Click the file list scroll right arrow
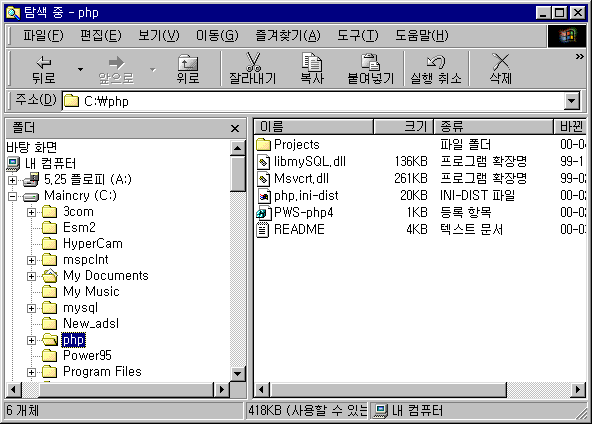 578,390
